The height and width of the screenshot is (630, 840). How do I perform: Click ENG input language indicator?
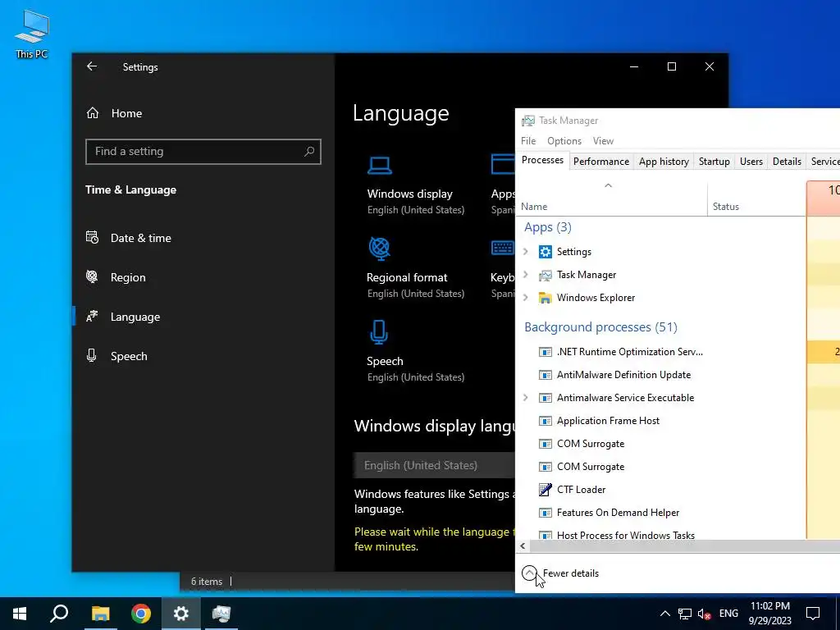[x=728, y=614]
